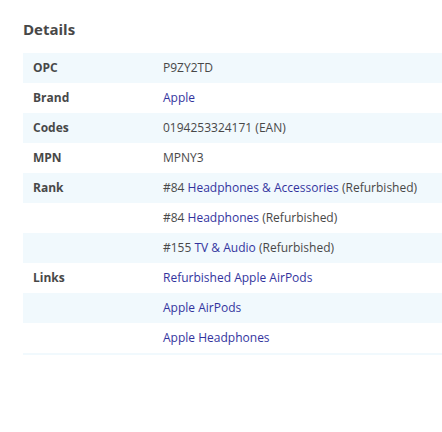Open the #84 Headphones category link
This screenshot has width=442, height=432.
pyautogui.click(x=223, y=218)
